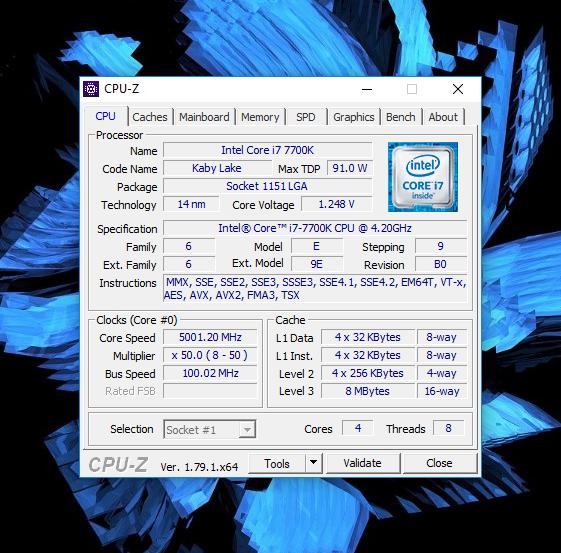561x553 pixels.
Task: Click the L1 Inst. '8-way' associativity
Action: [442, 355]
